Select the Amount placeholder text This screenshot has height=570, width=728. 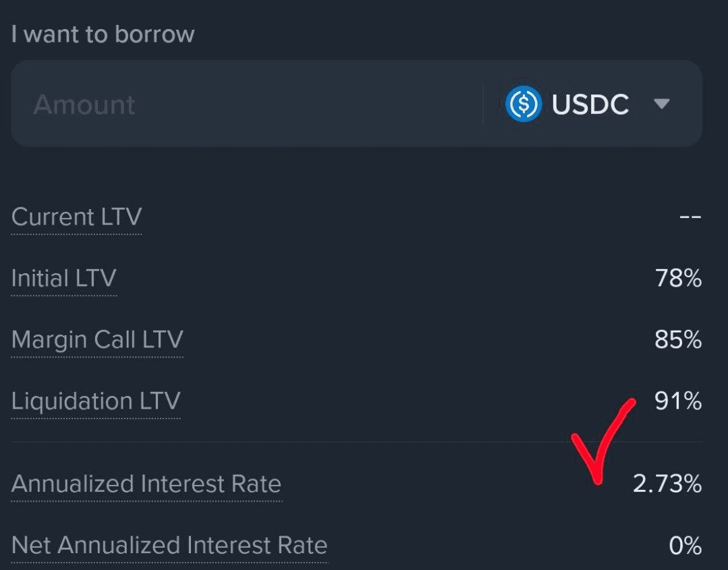click(x=84, y=104)
